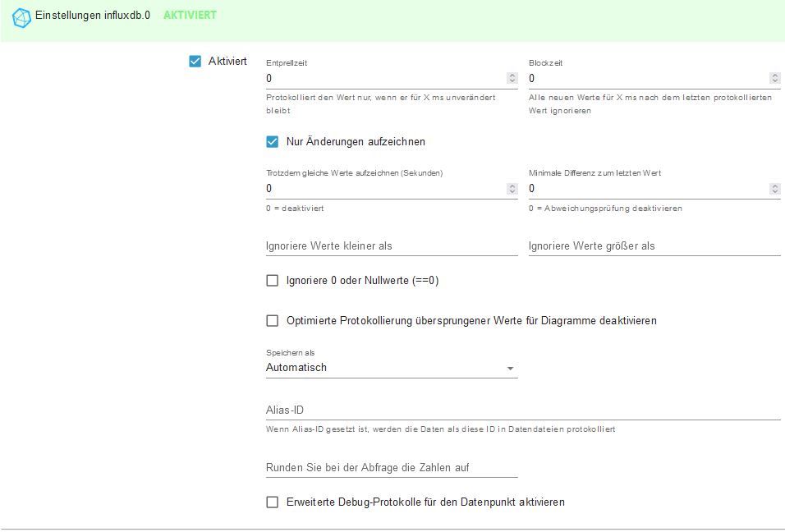Increase Trotzdem gleiche Werte seconds spinner

coord(512,186)
